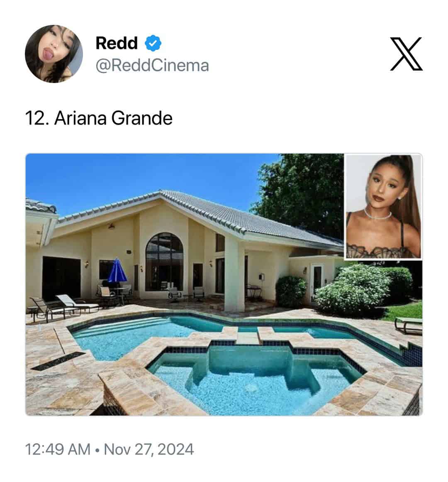Click the blue verified checkmark badge
Screen dimensions: 448x482
click(153, 43)
